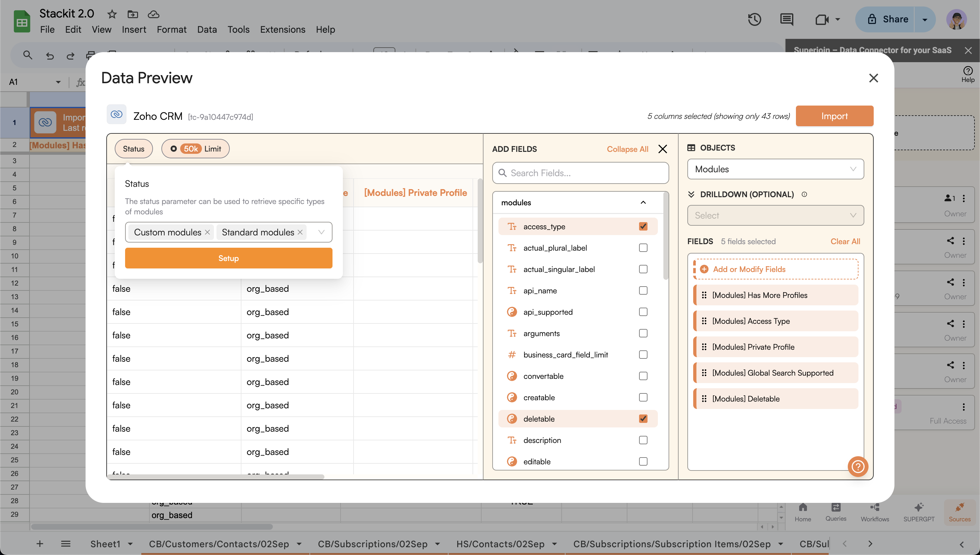
Task: Switch to HS/Contacts/02Sep sheet tab
Action: [x=500, y=544]
